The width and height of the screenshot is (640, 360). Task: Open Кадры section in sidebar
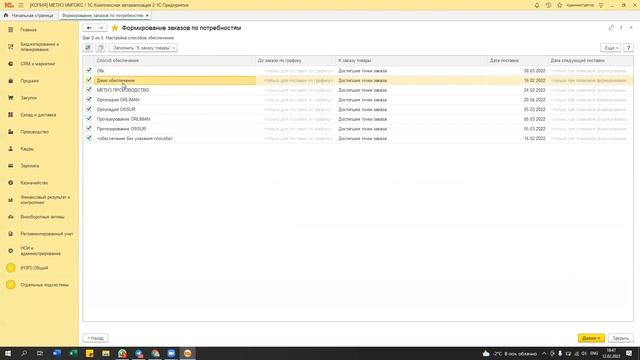coord(27,149)
